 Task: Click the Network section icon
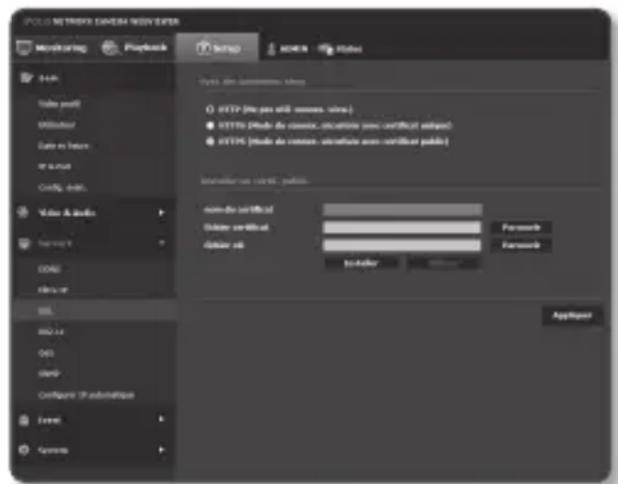(x=24, y=244)
